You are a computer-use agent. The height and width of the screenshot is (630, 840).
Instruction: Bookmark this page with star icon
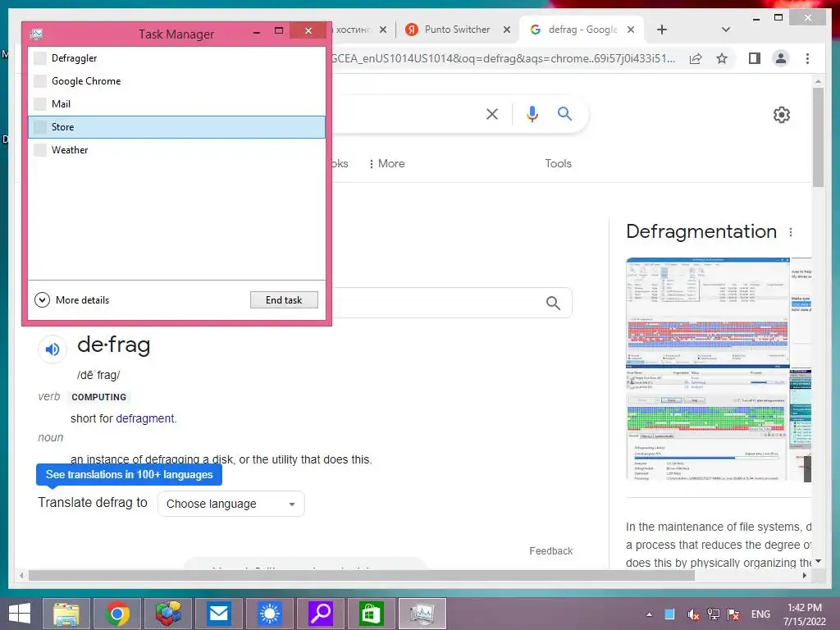[x=722, y=58]
